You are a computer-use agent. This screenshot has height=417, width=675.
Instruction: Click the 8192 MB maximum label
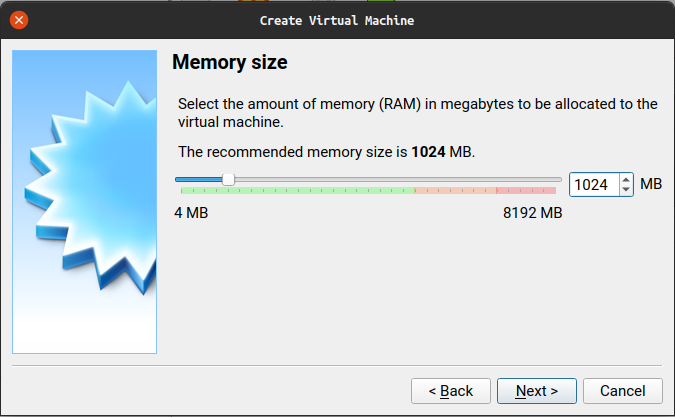(x=533, y=213)
